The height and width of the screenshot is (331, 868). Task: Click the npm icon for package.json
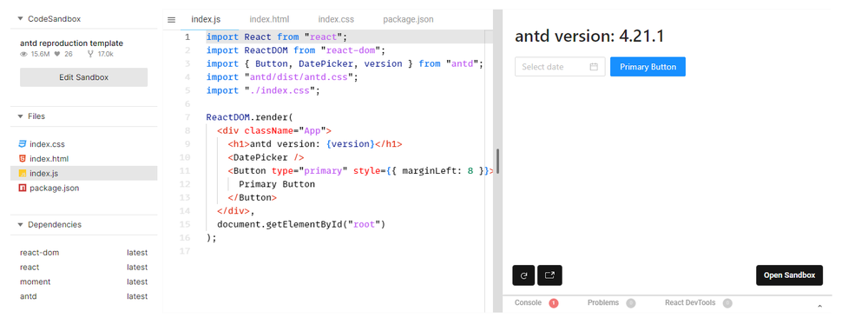[x=23, y=188]
